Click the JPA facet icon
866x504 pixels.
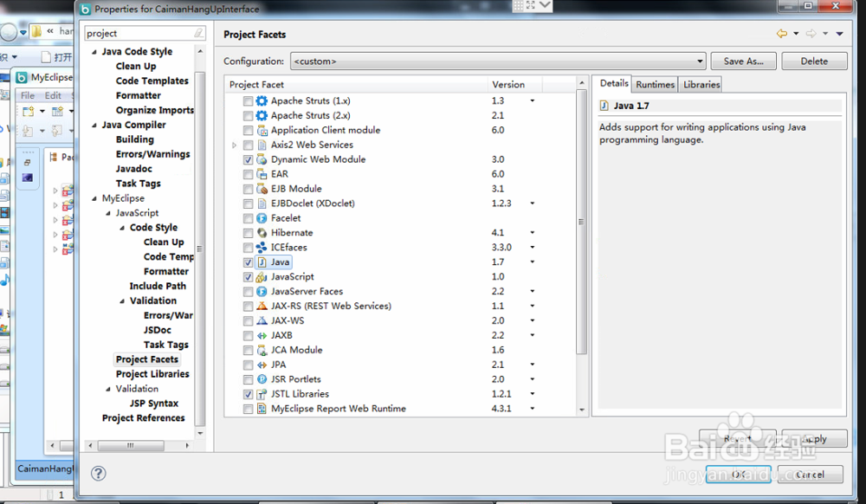tap(262, 365)
